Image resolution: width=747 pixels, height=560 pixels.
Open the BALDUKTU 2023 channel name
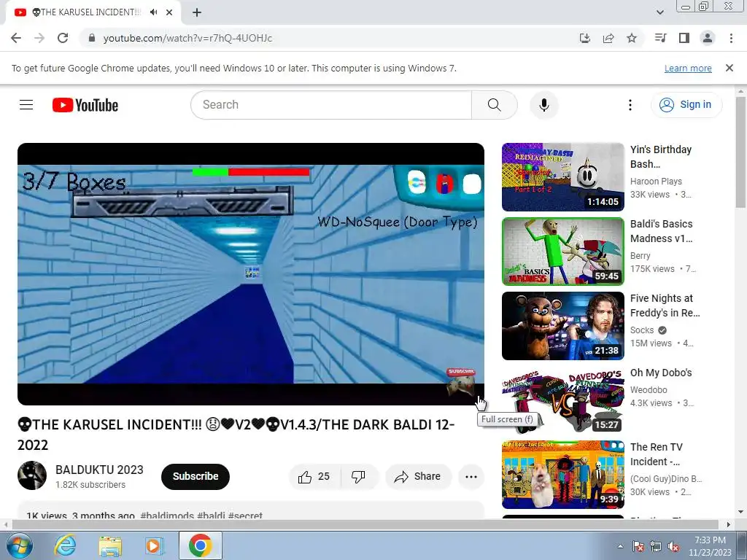(99, 470)
